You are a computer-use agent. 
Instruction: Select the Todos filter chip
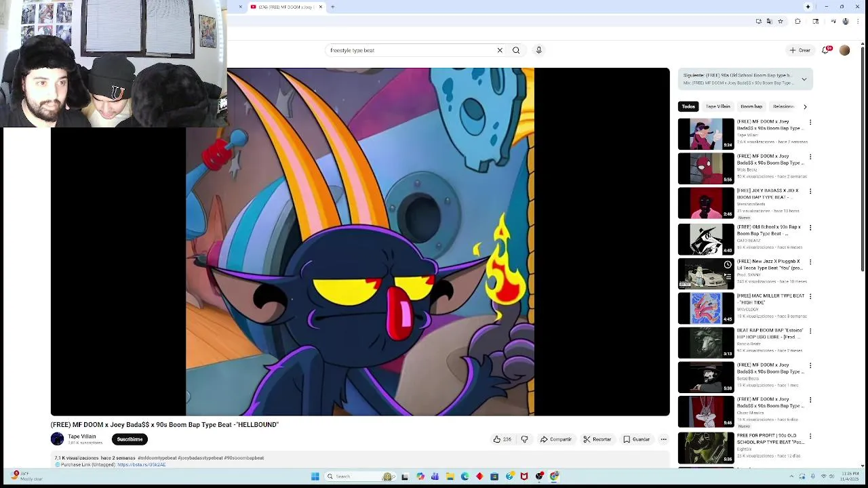(x=688, y=106)
